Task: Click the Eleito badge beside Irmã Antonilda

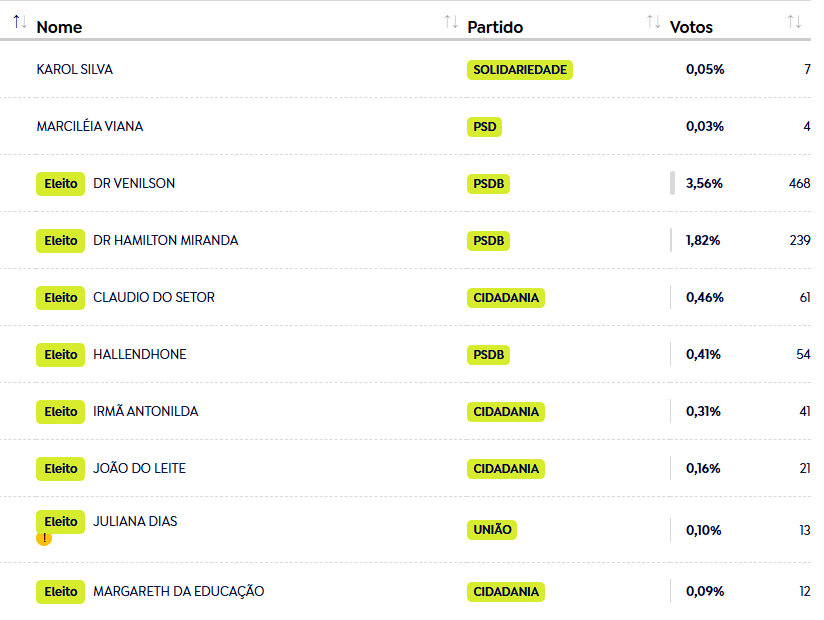Action: [x=60, y=412]
